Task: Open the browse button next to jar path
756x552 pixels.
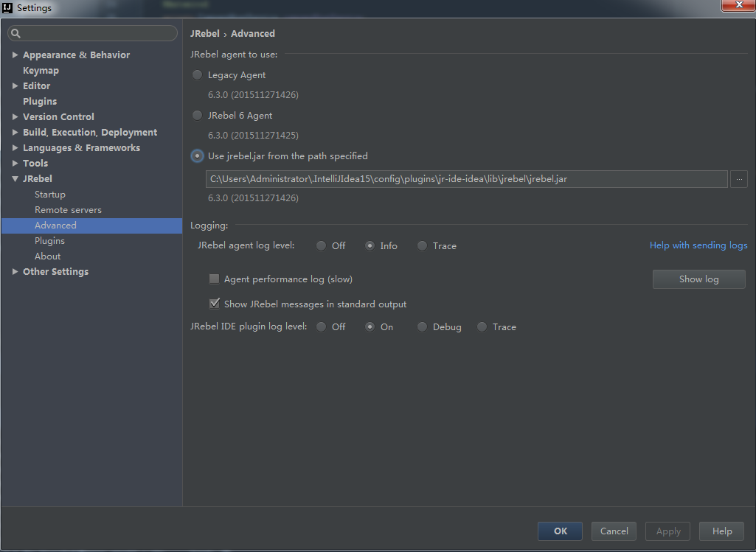Action: pos(738,179)
